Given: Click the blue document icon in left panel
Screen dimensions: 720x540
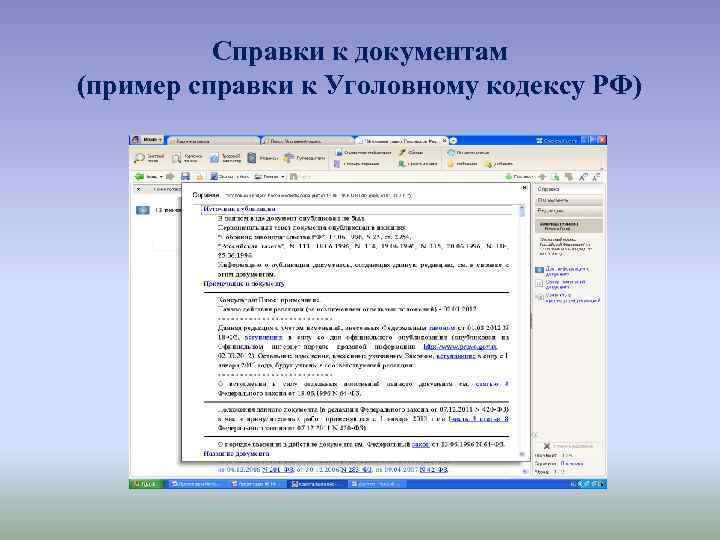Looking at the screenshot, I should (x=143, y=210).
